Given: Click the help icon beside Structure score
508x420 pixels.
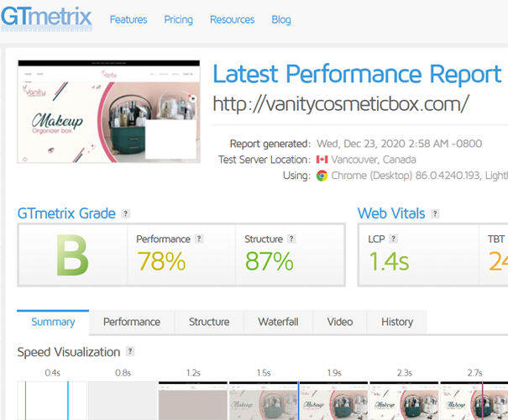Looking at the screenshot, I should pos(291,239).
